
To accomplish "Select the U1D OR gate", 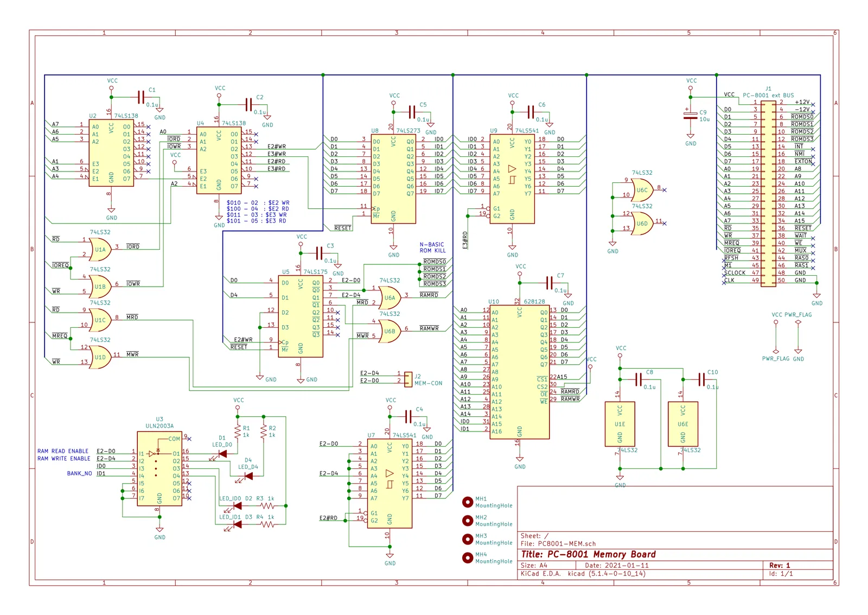I will (x=100, y=357).
